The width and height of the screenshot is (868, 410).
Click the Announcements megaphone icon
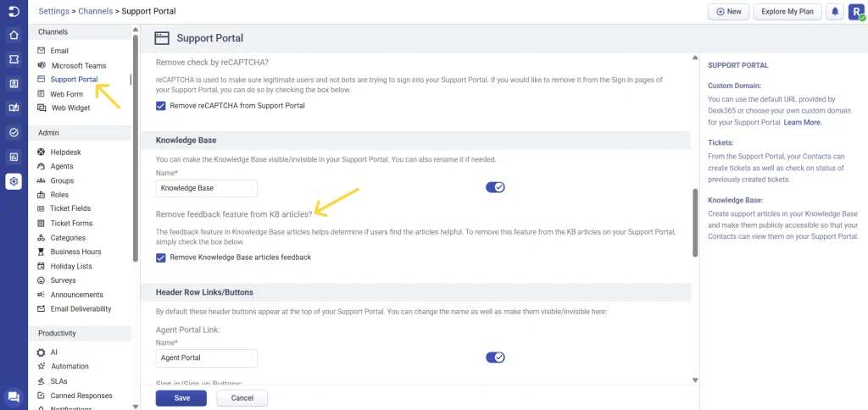pyautogui.click(x=41, y=295)
